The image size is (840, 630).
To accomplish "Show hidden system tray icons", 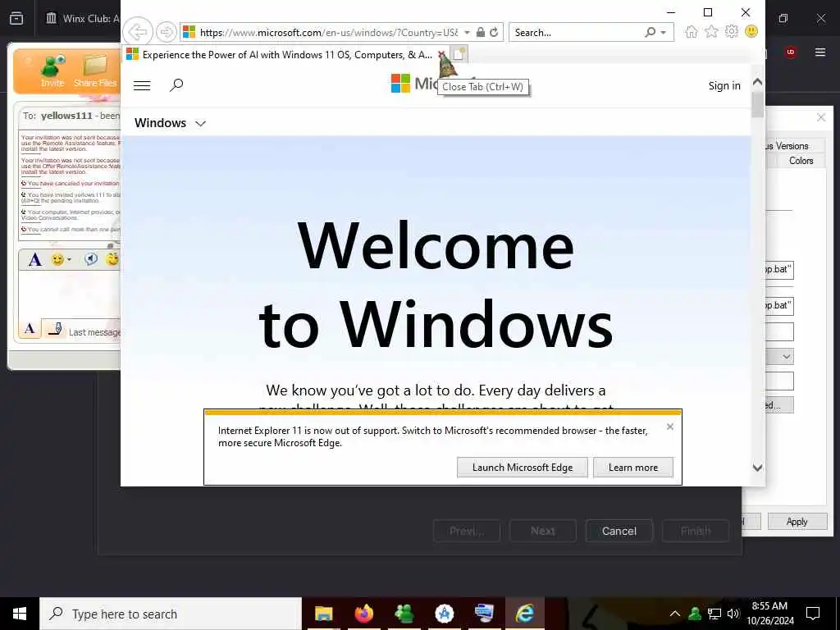I will [675, 614].
